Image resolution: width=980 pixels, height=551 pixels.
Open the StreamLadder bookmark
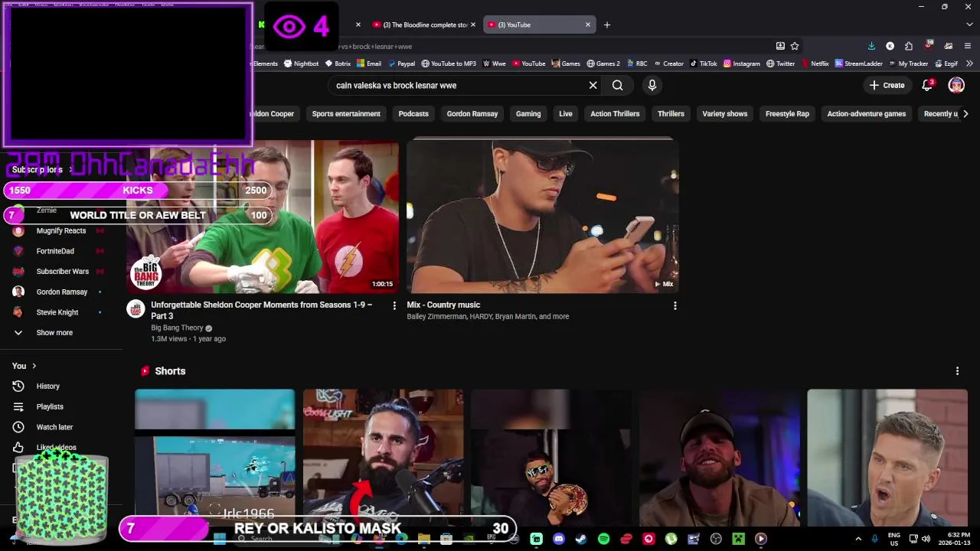pos(858,64)
